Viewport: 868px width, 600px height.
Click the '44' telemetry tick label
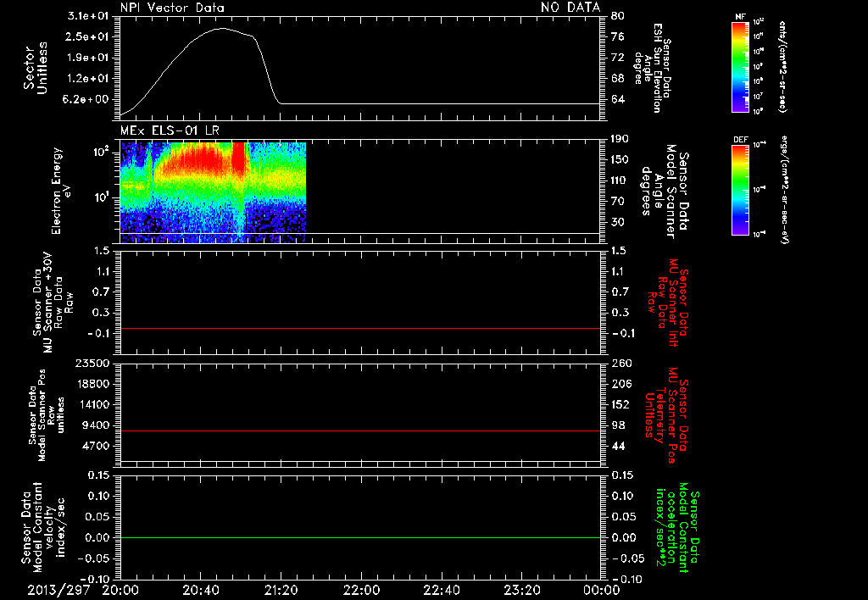[617, 446]
